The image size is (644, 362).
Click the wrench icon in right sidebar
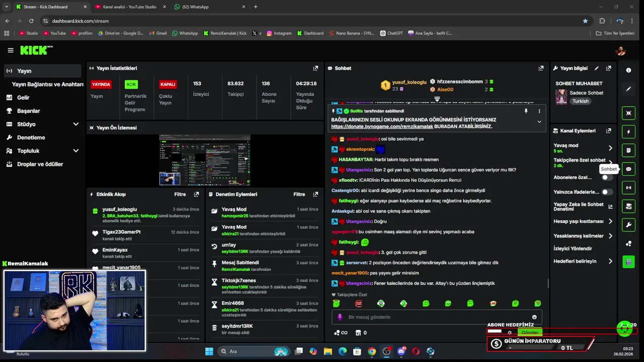point(628,225)
